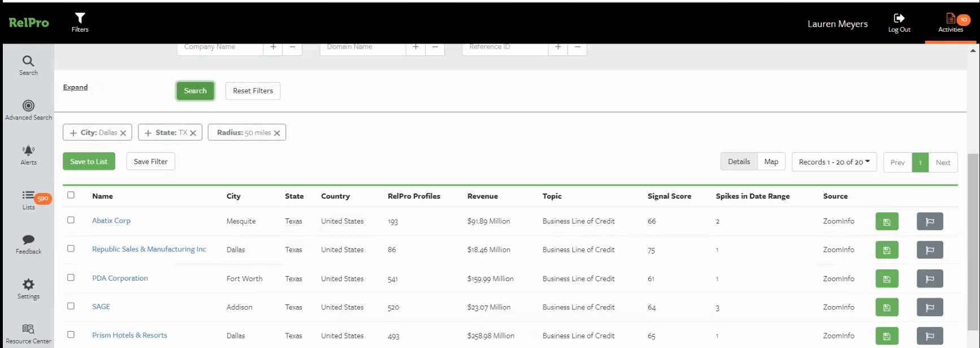Go to the Next page
This screenshot has height=348, width=980.
(x=943, y=162)
